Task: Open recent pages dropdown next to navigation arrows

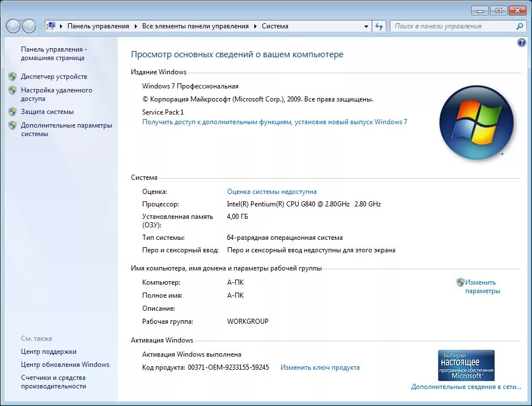Action: [x=40, y=27]
